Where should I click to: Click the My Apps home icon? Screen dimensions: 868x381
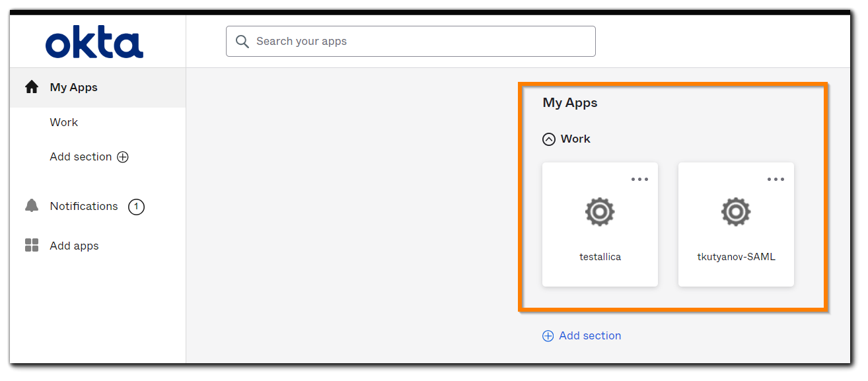[x=32, y=87]
